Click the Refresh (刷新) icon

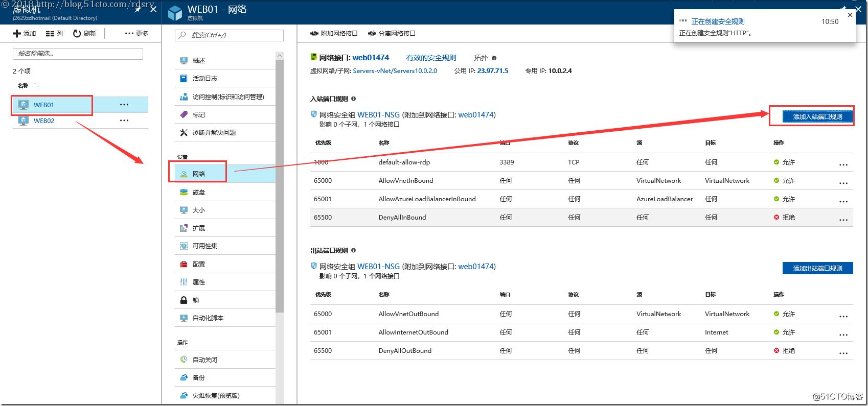point(77,33)
